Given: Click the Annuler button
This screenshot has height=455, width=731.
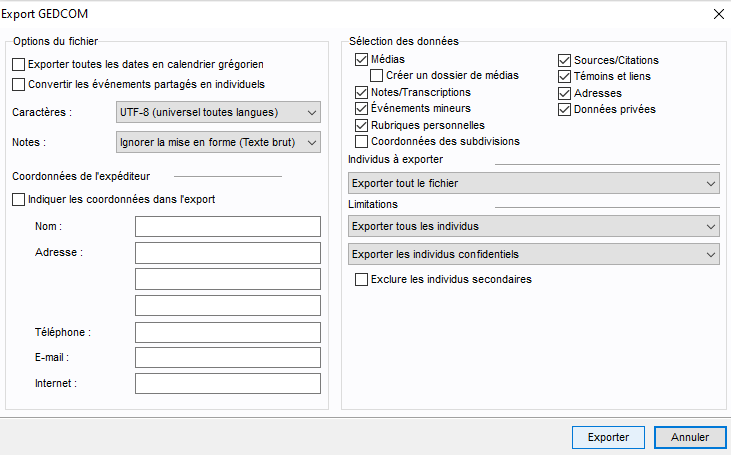Looking at the screenshot, I should pyautogui.click(x=689, y=437).
